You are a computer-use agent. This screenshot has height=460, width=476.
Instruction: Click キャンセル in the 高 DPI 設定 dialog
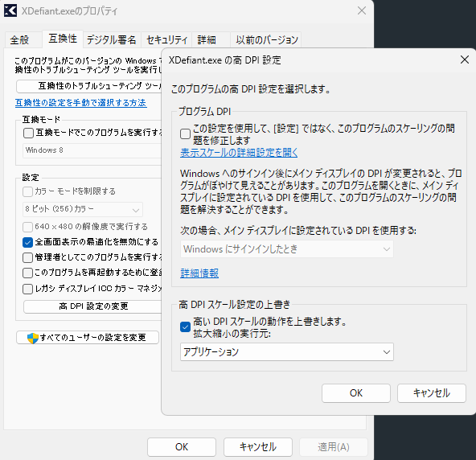(431, 393)
